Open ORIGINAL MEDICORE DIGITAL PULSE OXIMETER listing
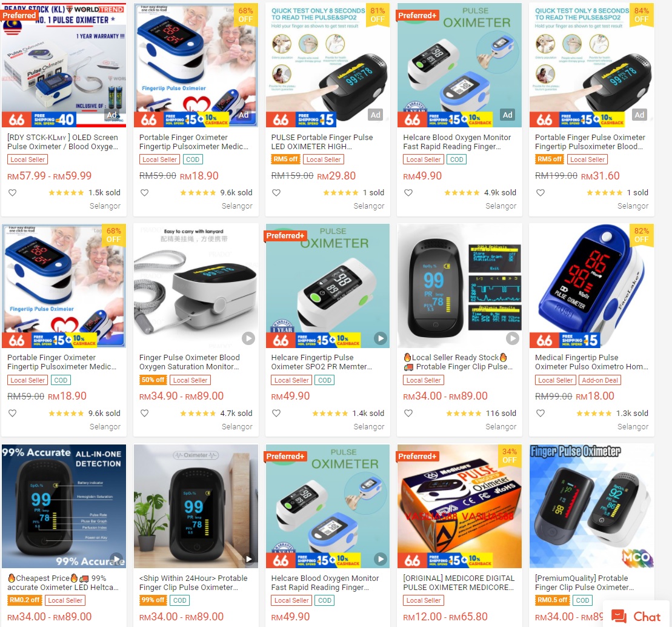Viewport: 672px width, 627px height. 459,583
